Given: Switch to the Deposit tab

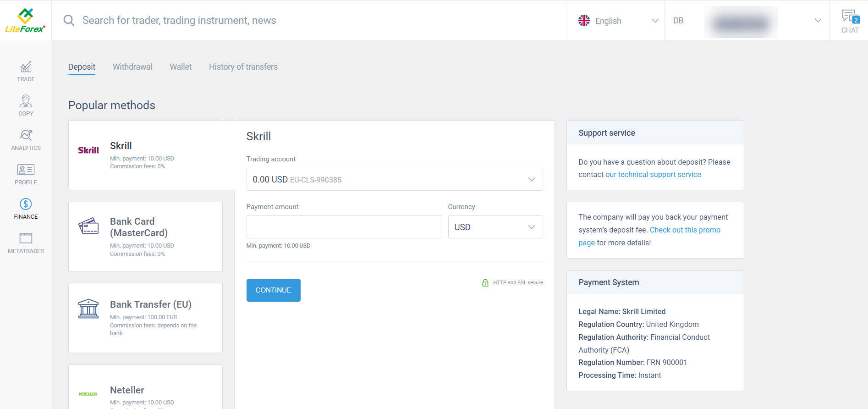Looking at the screenshot, I should point(82,67).
